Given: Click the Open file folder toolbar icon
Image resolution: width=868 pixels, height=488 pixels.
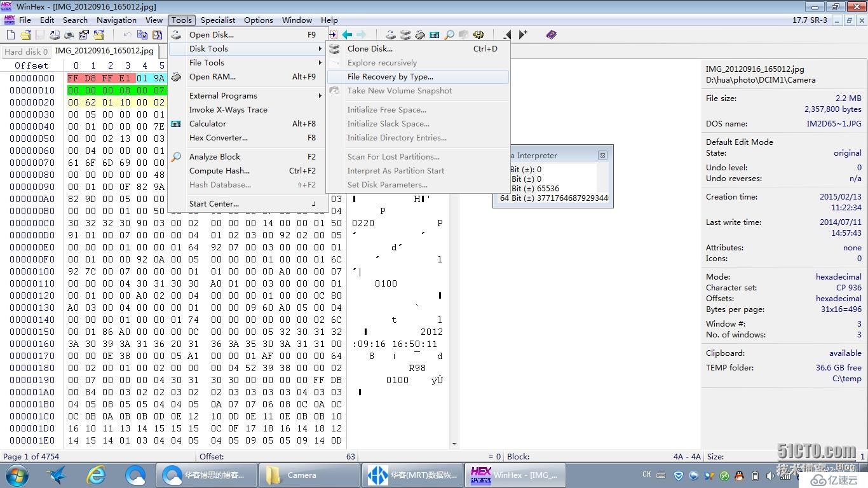Looking at the screenshot, I should tap(25, 35).
